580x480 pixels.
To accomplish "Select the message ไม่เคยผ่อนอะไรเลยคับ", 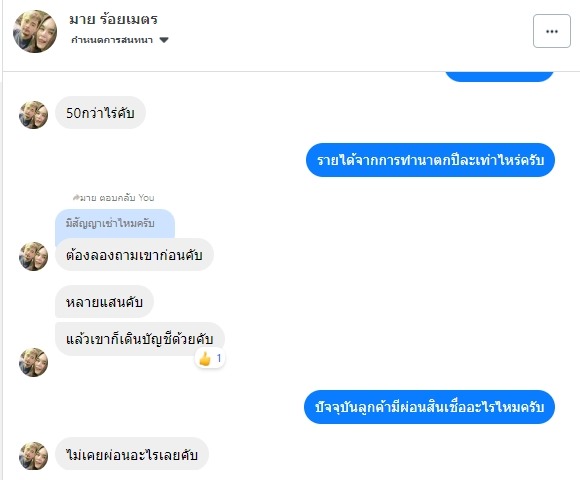I will [x=132, y=454].
